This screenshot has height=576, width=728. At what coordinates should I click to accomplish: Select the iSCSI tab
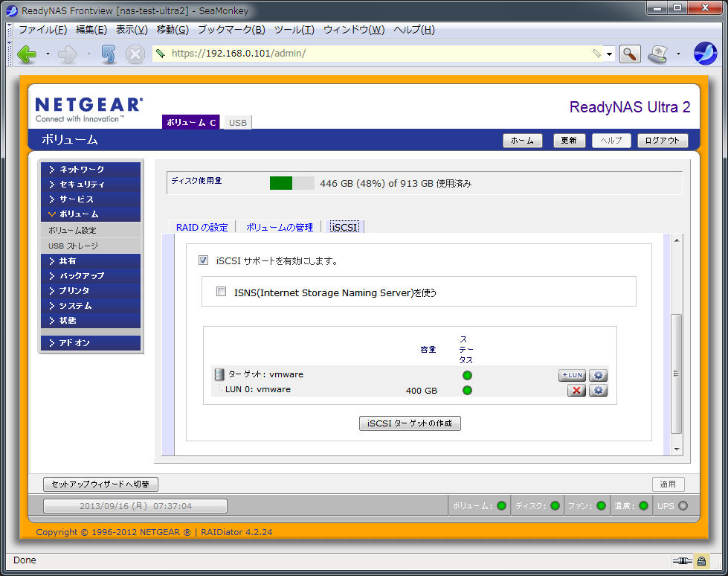[x=344, y=227]
